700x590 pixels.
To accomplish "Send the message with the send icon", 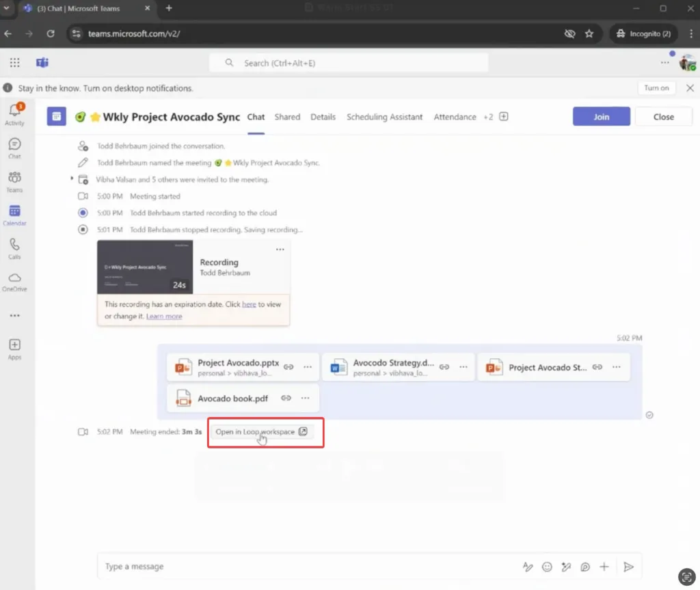I will (628, 566).
